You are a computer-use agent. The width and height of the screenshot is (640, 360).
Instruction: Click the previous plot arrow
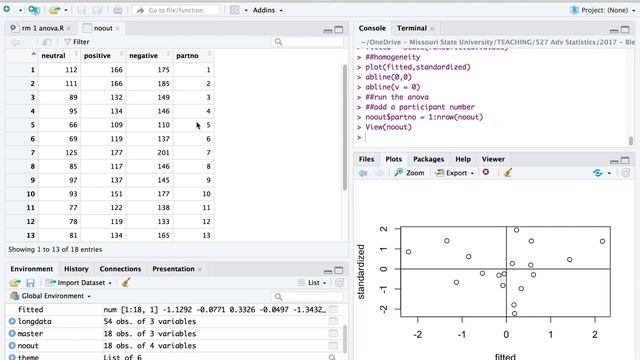point(363,173)
